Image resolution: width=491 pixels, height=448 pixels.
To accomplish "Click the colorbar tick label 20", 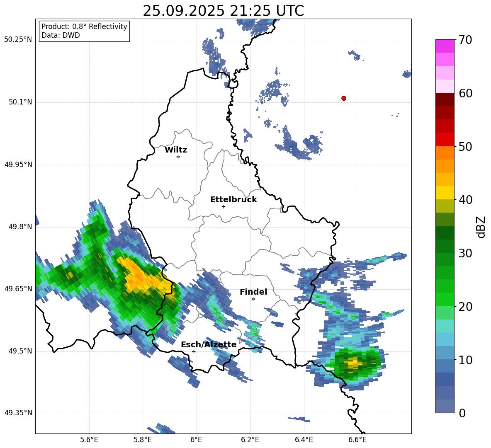I will [x=465, y=307].
